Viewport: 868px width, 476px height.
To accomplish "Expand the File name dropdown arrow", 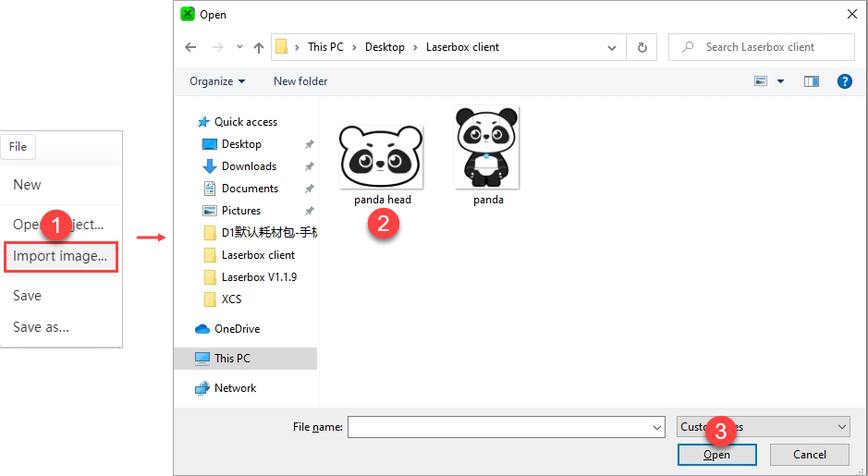I will point(657,427).
